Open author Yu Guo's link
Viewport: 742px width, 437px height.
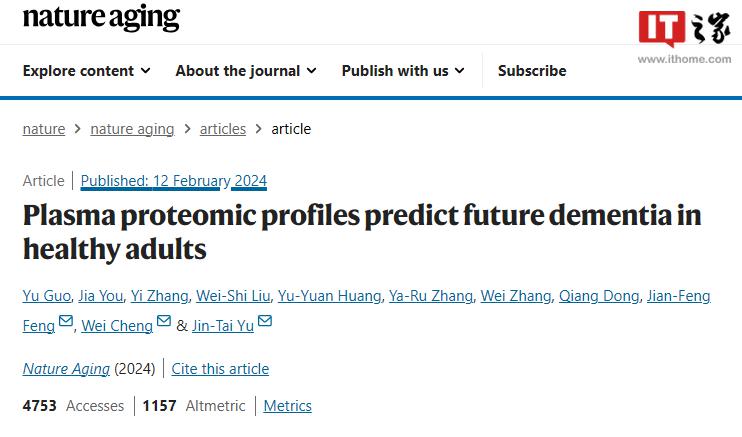[46, 295]
